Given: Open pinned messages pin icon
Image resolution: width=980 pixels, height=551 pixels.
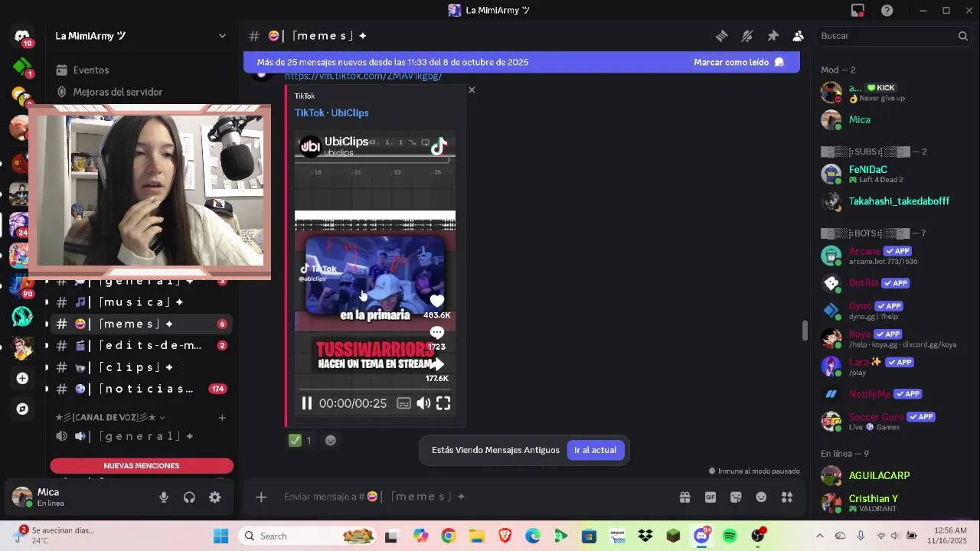Looking at the screenshot, I should click(773, 36).
